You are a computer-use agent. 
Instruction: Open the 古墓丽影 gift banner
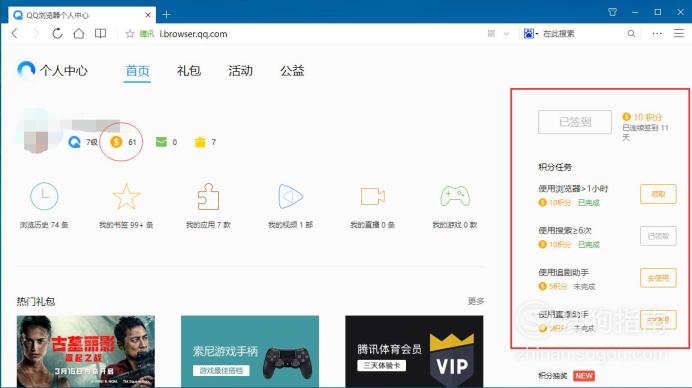coord(86,351)
